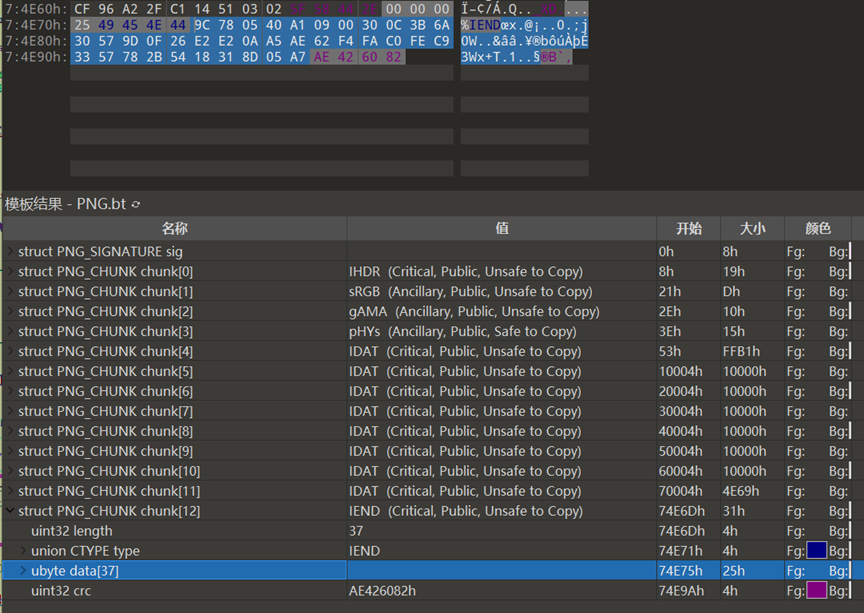864x613 pixels.
Task: Expand the struct PNG_SIGNATURE sig row
Action: 10,251
